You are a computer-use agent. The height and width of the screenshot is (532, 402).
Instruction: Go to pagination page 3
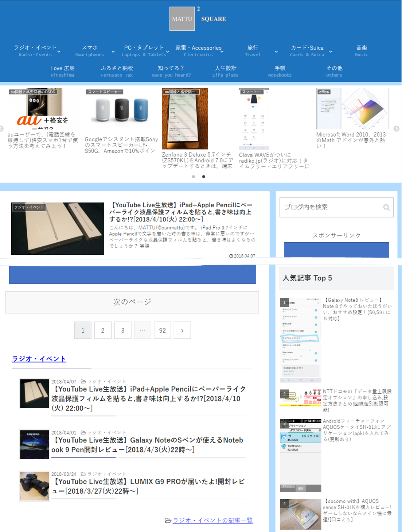123,330
